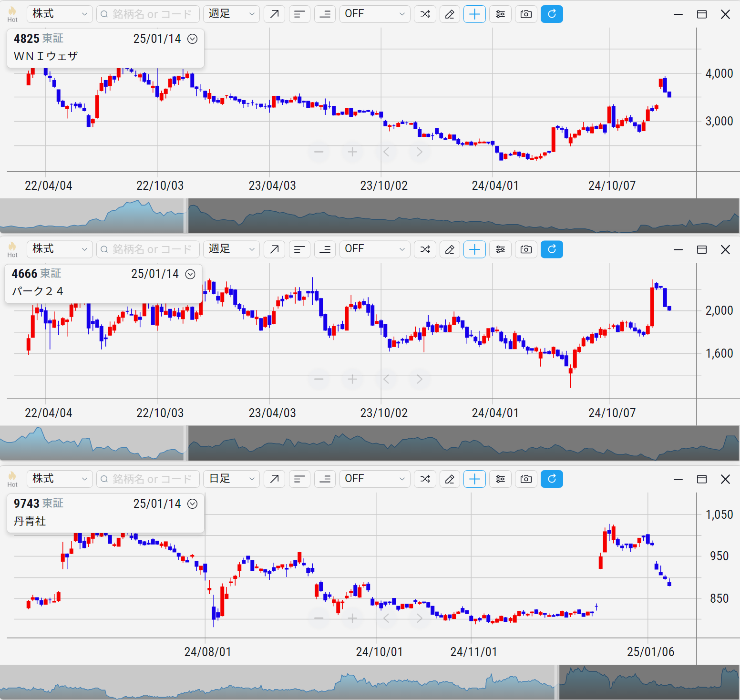Refresh the 9743 丹青社 chart
Viewport: 740px width, 700px height.
pos(552,479)
